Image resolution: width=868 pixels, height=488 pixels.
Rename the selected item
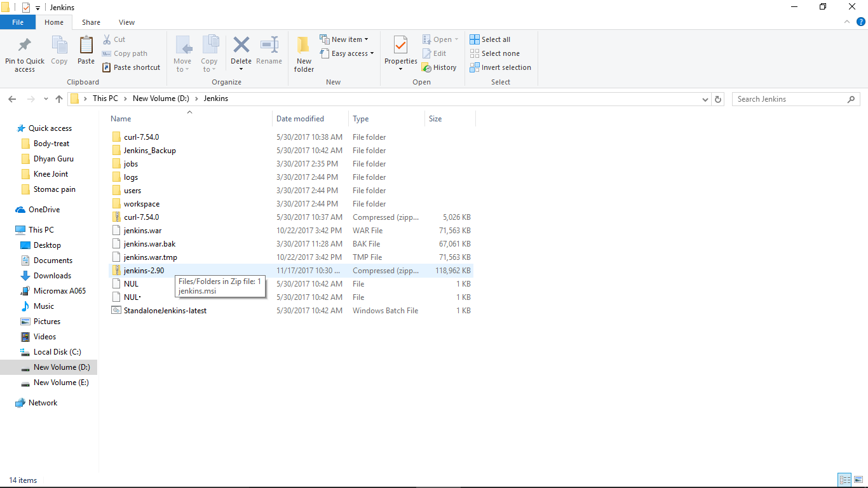[x=269, y=53]
